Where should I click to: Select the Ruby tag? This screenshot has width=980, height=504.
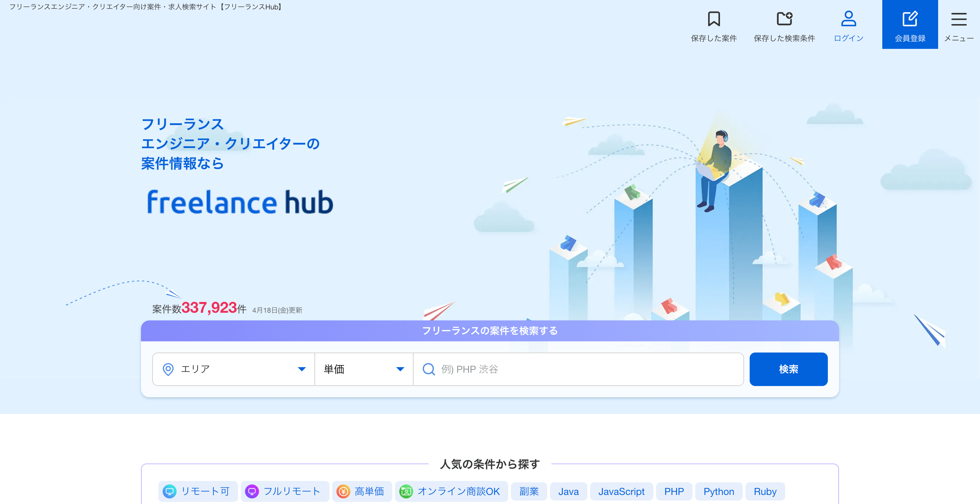pos(765,491)
